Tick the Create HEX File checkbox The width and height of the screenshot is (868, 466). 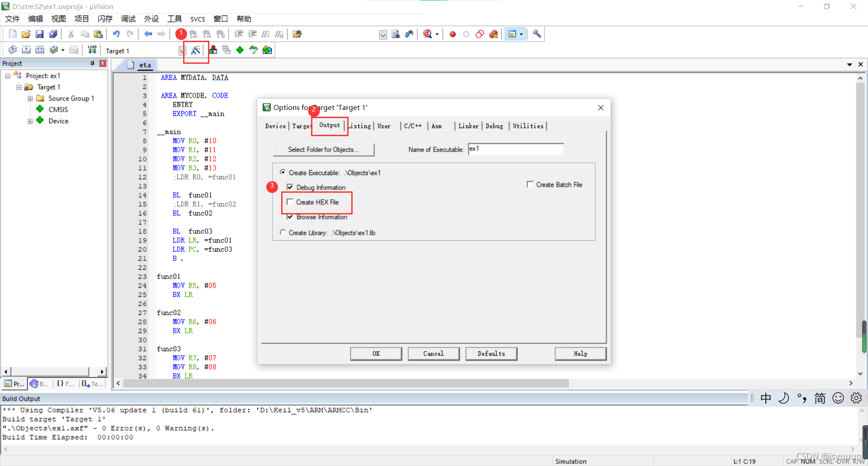(290, 202)
